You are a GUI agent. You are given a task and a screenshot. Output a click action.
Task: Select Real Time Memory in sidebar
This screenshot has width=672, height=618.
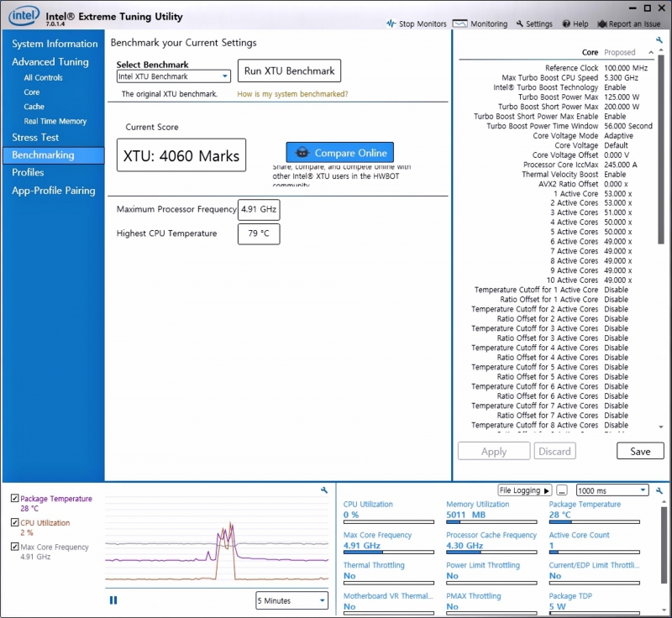(55, 121)
